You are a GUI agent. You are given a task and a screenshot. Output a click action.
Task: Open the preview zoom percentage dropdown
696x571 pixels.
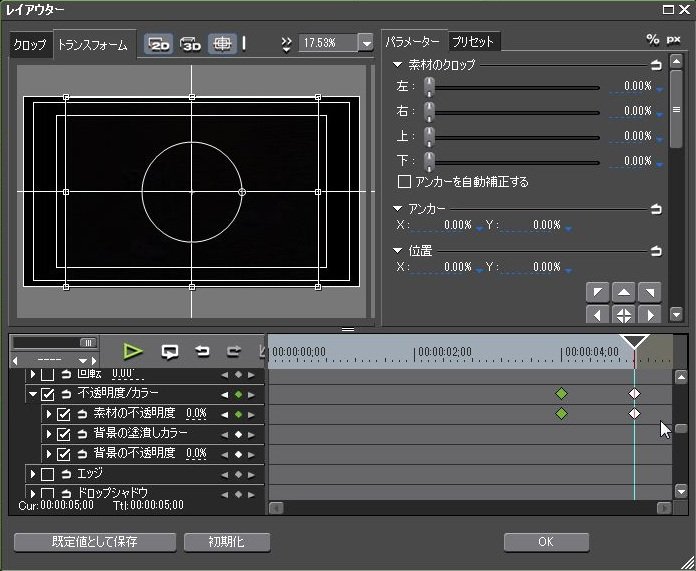tap(366, 43)
